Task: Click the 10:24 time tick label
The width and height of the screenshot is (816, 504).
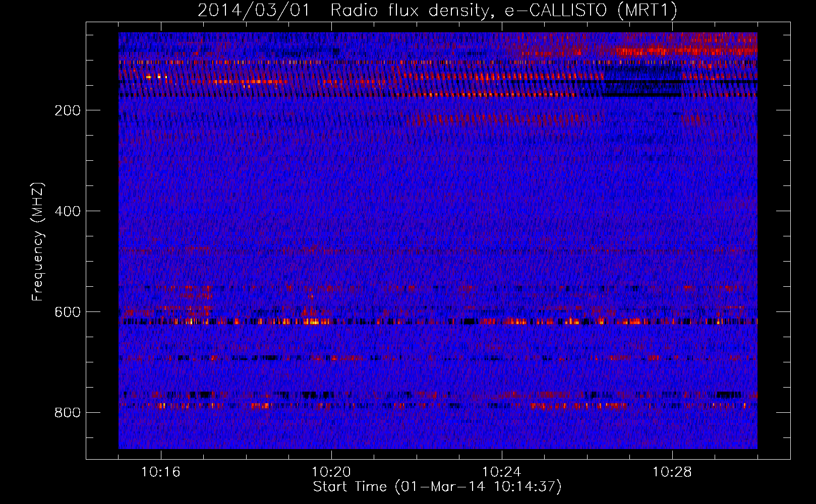Action: (502, 472)
